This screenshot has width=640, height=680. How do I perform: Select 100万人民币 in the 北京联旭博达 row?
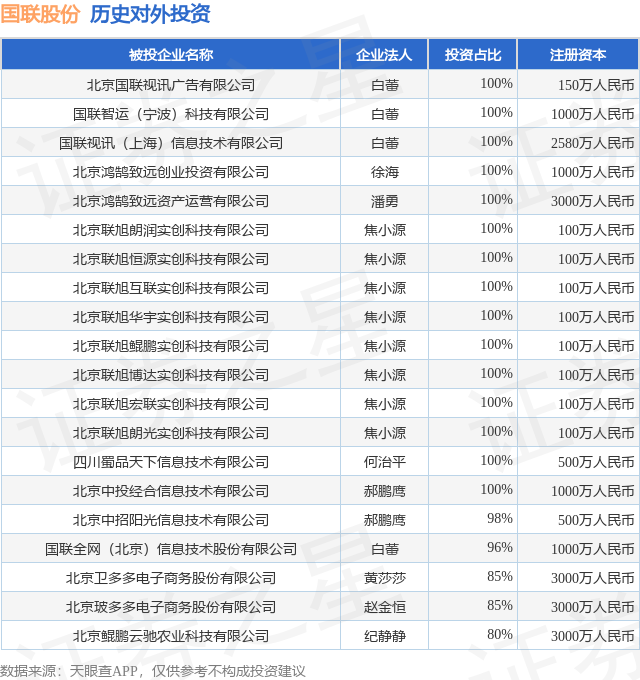coord(596,375)
